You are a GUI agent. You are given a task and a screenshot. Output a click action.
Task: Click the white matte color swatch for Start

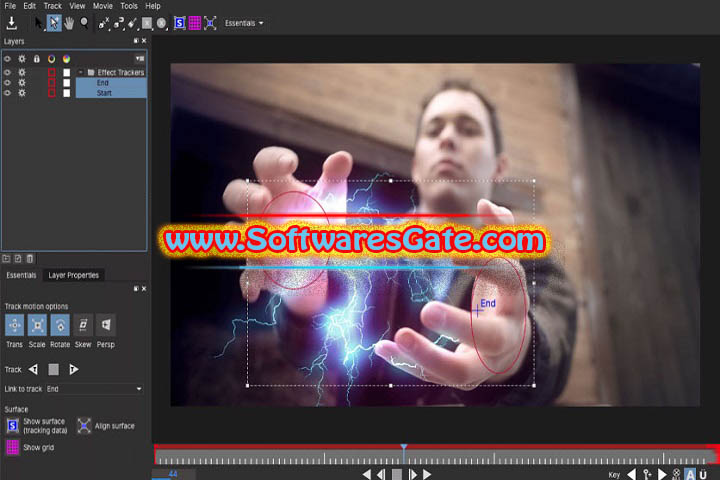pyautogui.click(x=67, y=93)
